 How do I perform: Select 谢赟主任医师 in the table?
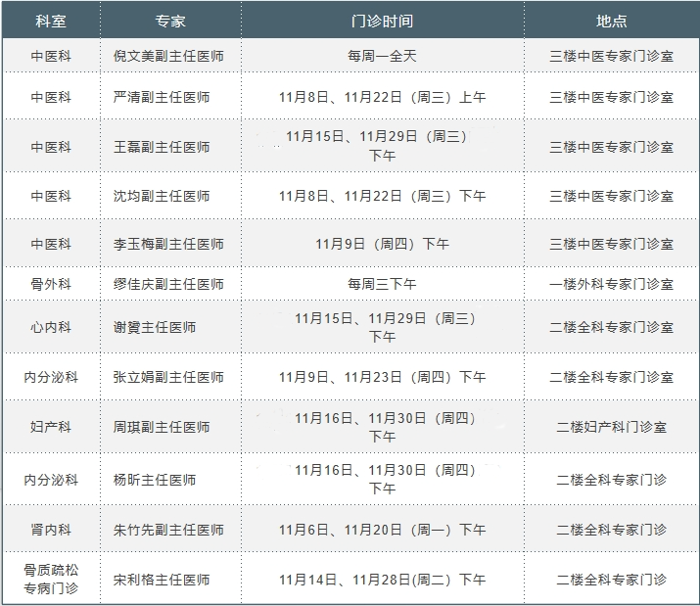tap(155, 327)
